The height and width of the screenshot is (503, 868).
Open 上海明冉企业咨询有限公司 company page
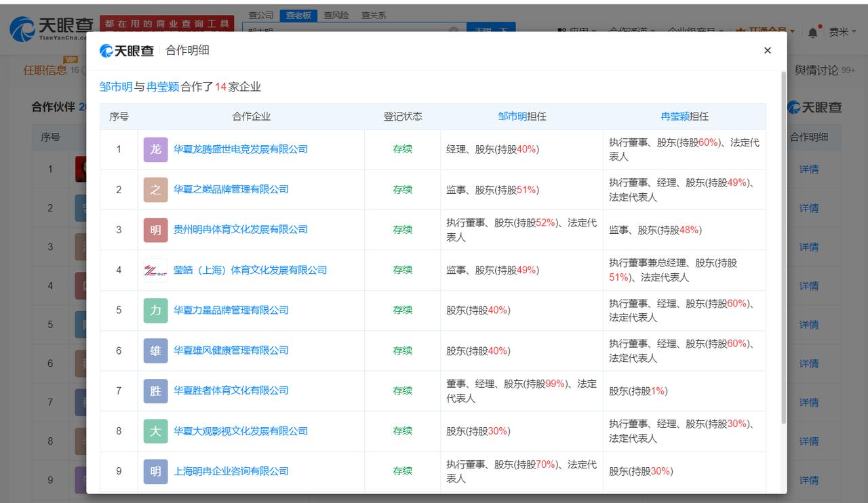coord(231,471)
